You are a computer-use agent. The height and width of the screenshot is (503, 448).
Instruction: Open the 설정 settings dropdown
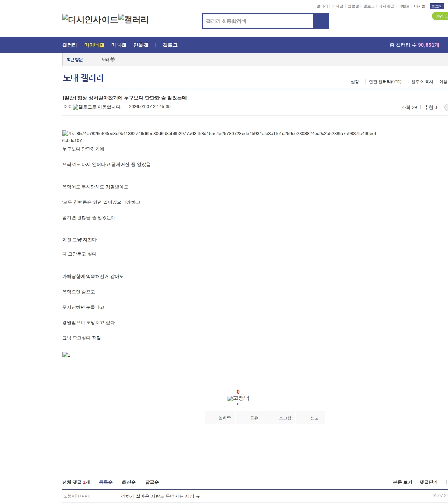click(355, 82)
